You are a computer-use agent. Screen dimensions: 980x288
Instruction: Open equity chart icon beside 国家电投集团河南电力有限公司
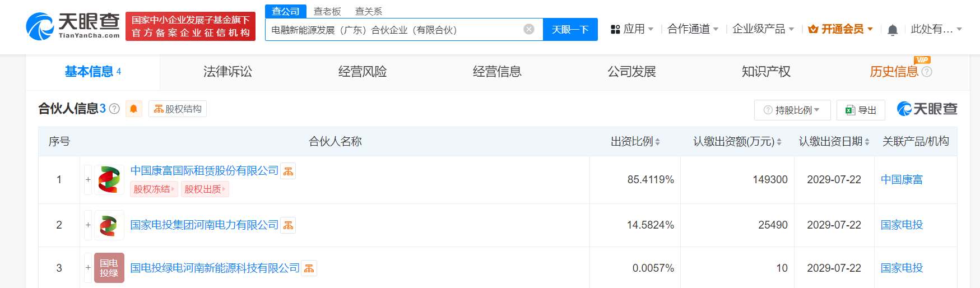288,225
